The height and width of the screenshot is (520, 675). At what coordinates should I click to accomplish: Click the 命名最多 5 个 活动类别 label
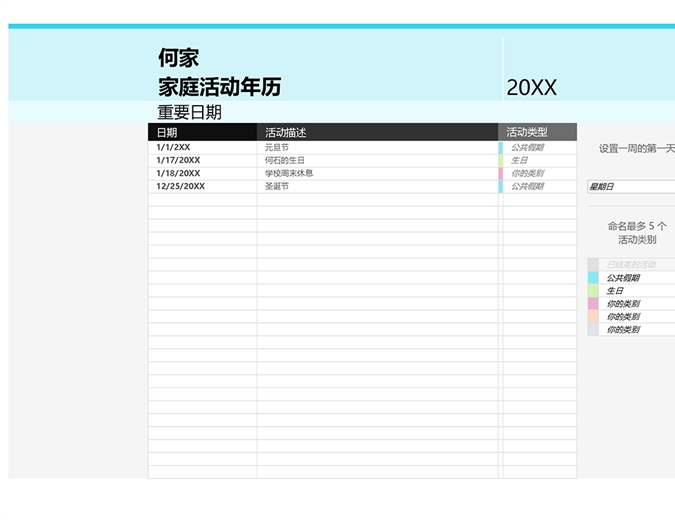pyautogui.click(x=637, y=232)
